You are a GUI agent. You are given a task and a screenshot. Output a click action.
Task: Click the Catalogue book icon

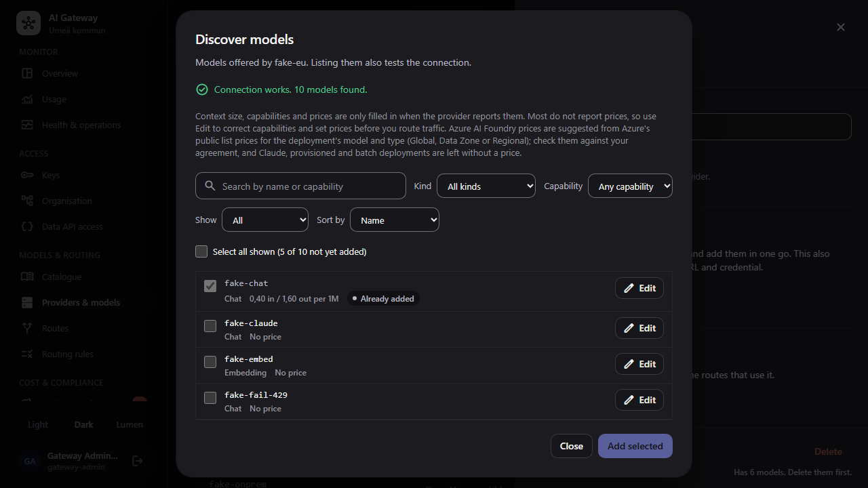tap(27, 277)
